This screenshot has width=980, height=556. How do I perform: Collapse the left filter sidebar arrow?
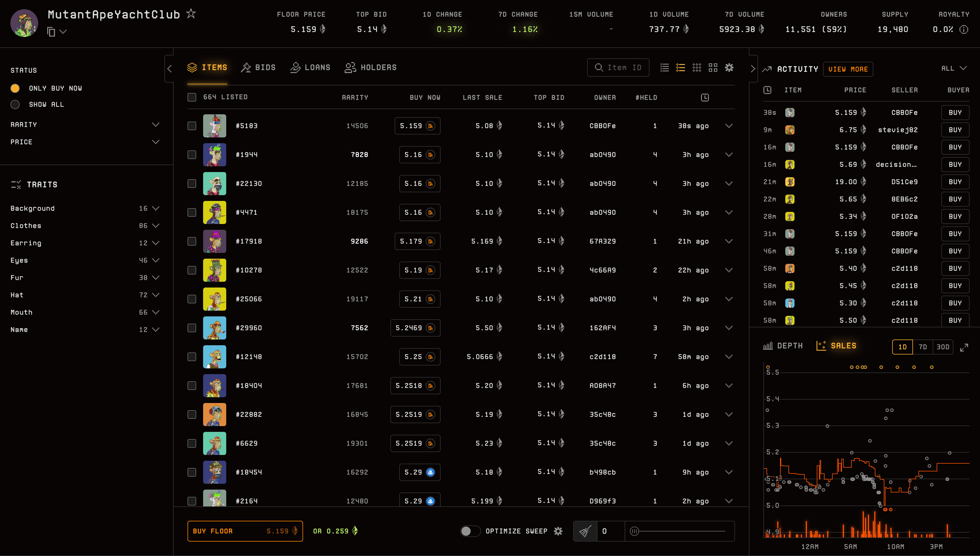[x=169, y=68]
